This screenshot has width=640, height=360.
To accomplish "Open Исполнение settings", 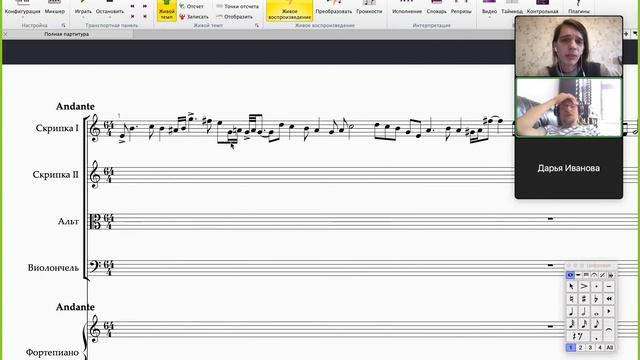I will tap(407, 8).
